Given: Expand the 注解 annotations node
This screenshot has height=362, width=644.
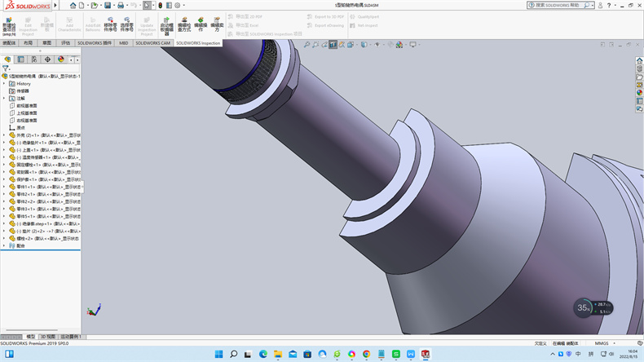Looking at the screenshot, I should (4, 98).
